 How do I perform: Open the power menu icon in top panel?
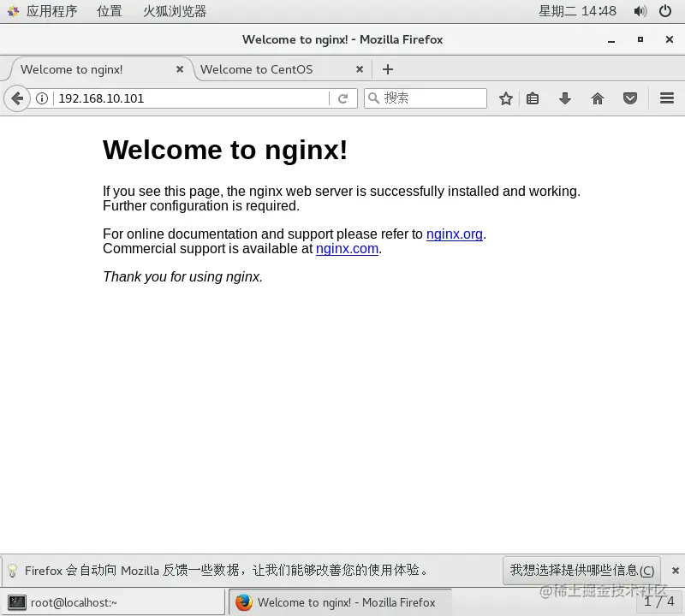click(x=665, y=11)
